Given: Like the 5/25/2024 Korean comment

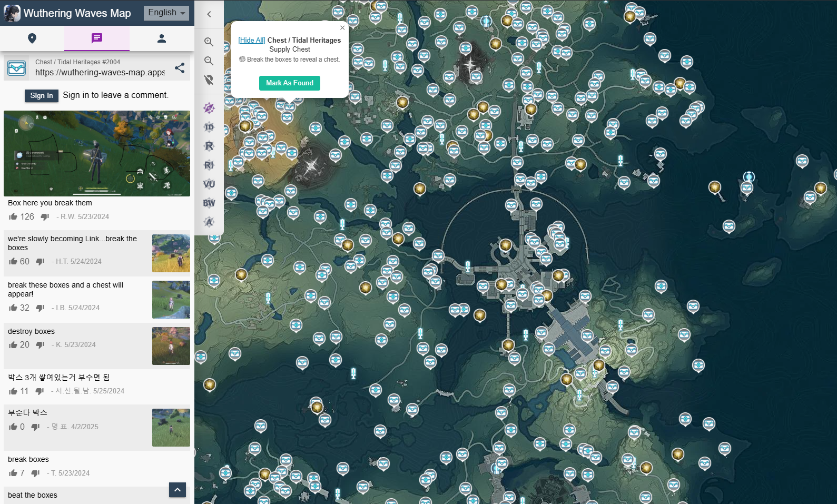Looking at the screenshot, I should (x=13, y=391).
